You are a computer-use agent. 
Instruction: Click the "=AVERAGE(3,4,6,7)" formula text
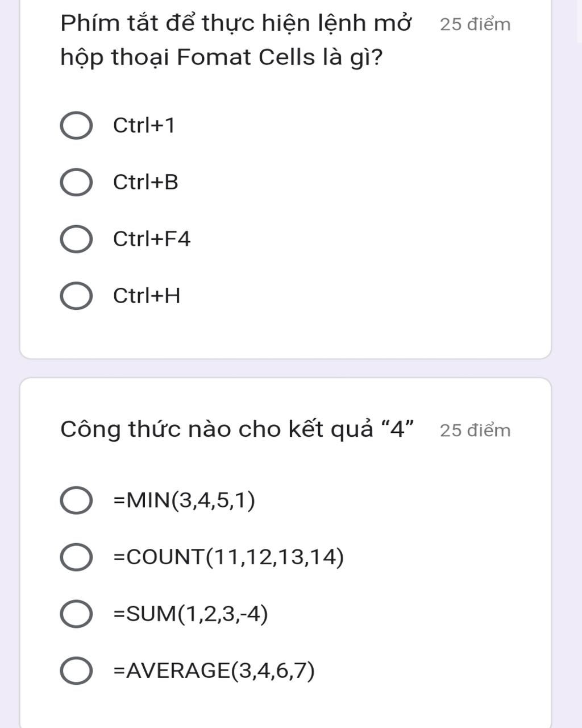(x=214, y=671)
